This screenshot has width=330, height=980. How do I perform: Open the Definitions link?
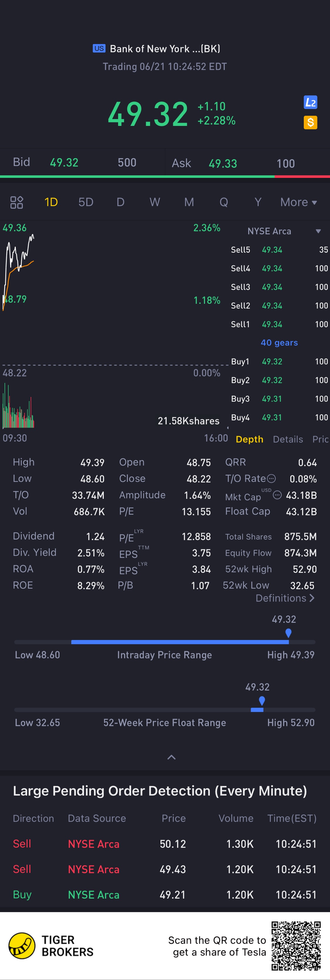pyautogui.click(x=285, y=598)
